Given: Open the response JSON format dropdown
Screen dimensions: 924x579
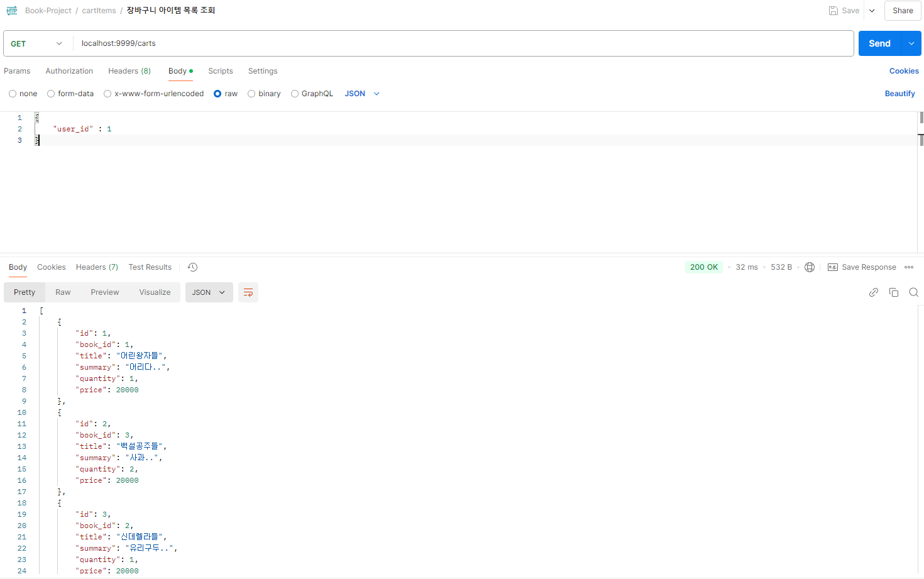Looking at the screenshot, I should click(209, 292).
